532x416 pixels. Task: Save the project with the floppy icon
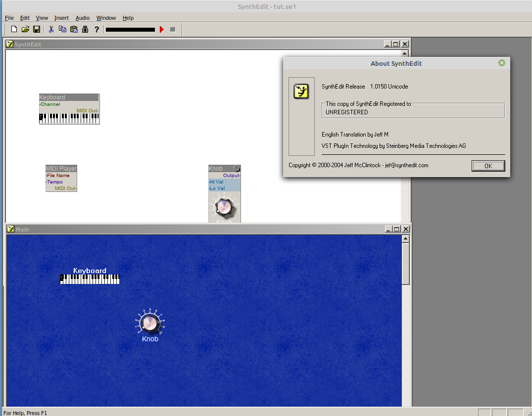[x=37, y=30]
